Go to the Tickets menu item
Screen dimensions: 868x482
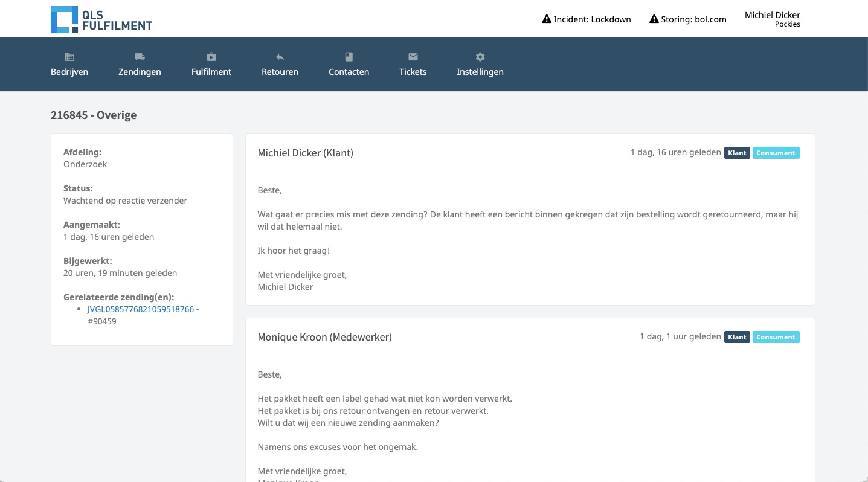[413, 72]
